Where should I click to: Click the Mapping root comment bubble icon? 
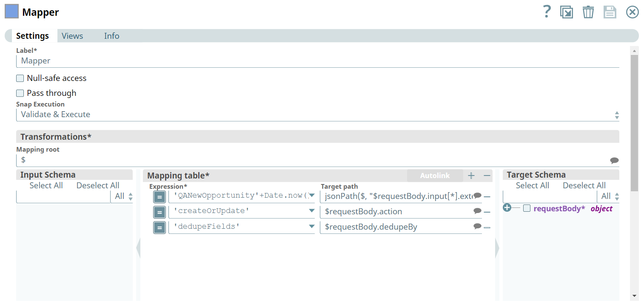coord(614,160)
